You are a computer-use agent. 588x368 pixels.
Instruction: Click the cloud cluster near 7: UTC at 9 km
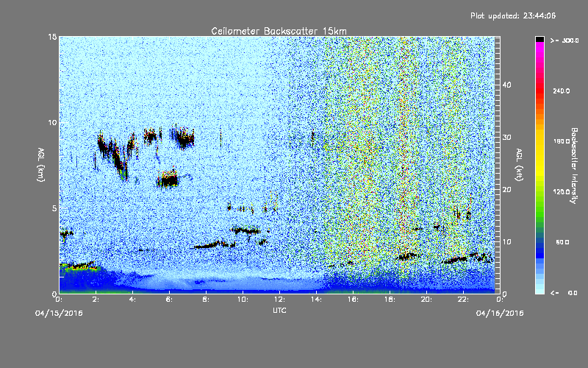184,138
